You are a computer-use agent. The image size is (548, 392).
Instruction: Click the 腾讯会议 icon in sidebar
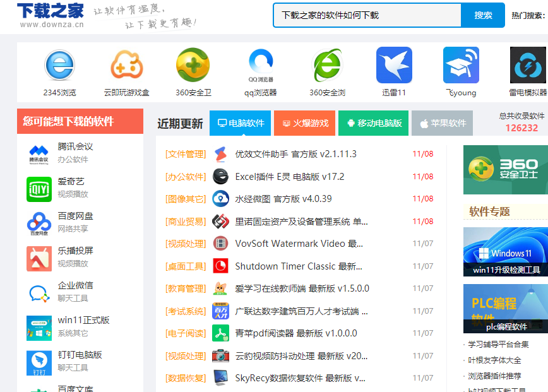click(x=39, y=153)
